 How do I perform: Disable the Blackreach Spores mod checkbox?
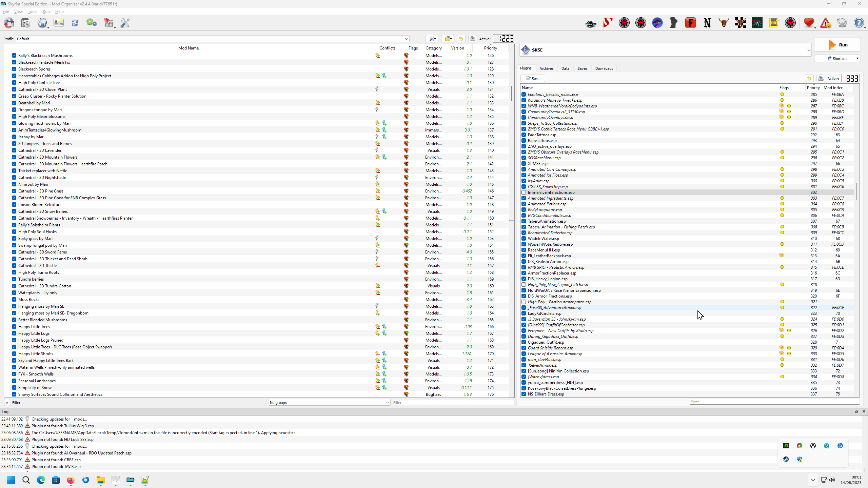(14, 69)
